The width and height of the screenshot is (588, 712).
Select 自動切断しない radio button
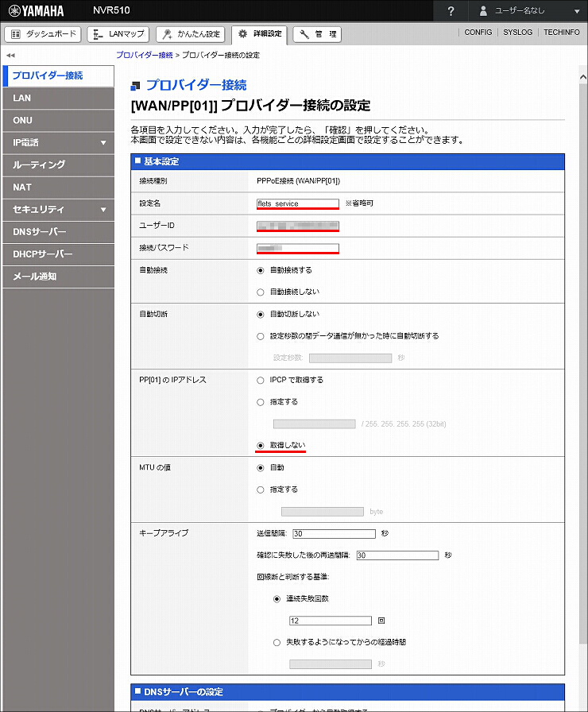click(260, 314)
